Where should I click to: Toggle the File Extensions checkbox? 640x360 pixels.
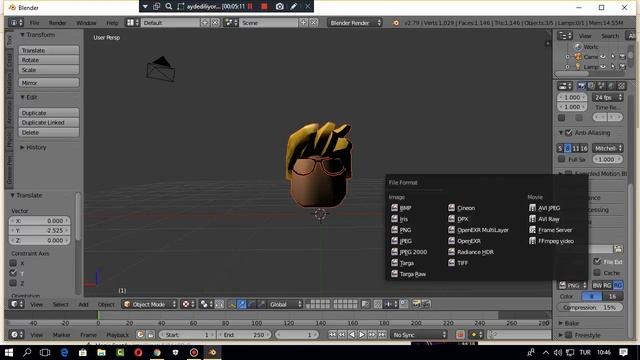click(597, 261)
